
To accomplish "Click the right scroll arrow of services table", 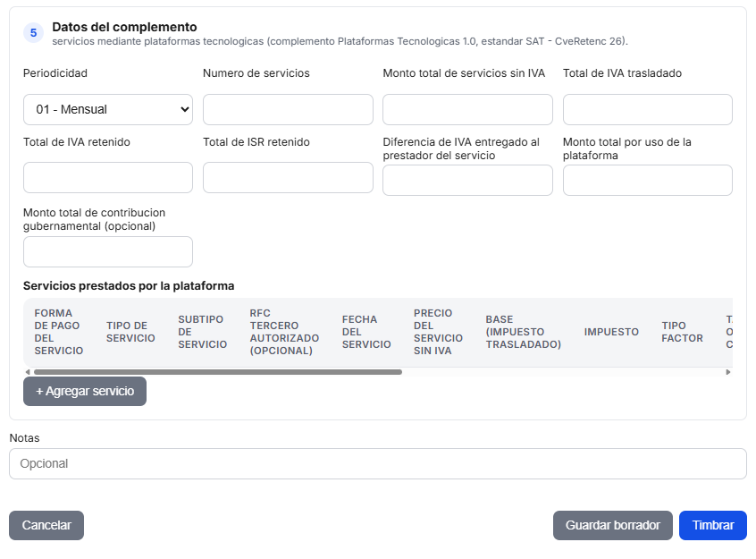I will (x=728, y=372).
